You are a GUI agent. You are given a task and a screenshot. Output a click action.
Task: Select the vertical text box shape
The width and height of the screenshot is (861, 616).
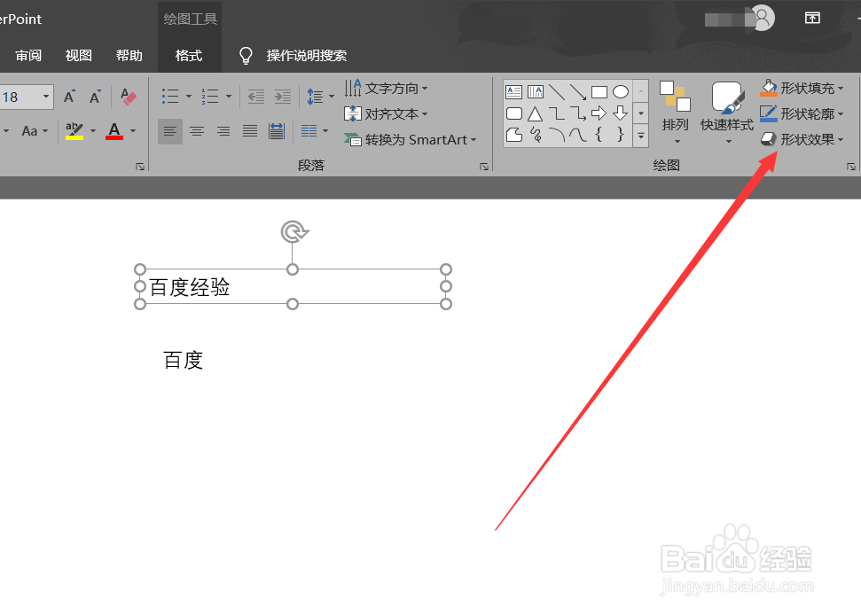[536, 91]
